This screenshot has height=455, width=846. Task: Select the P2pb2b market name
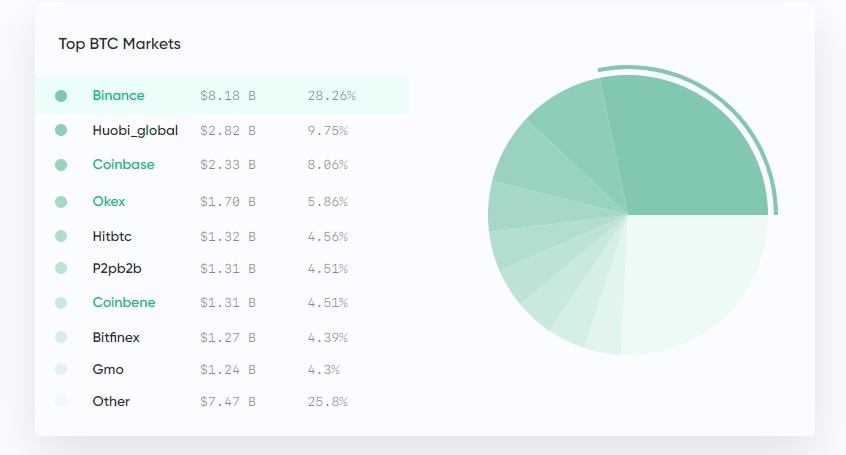pos(117,268)
